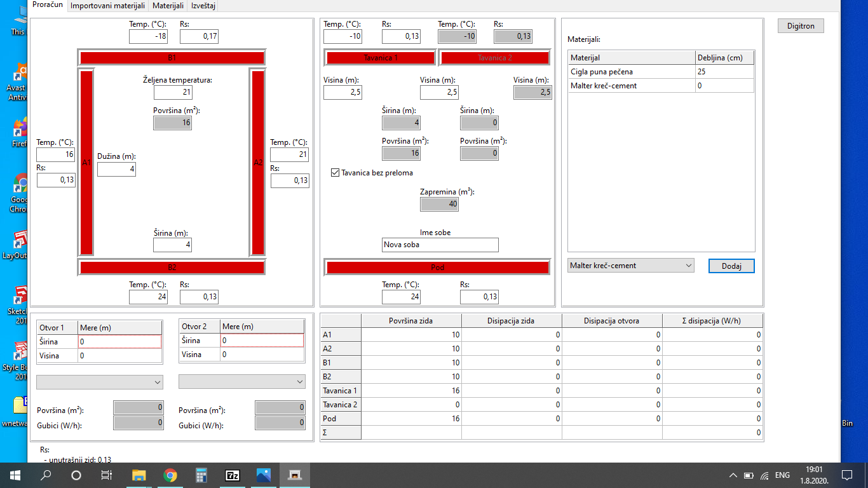The width and height of the screenshot is (868, 488).
Task: Open the dropdown below the Otvor 2 table
Action: pos(241,382)
